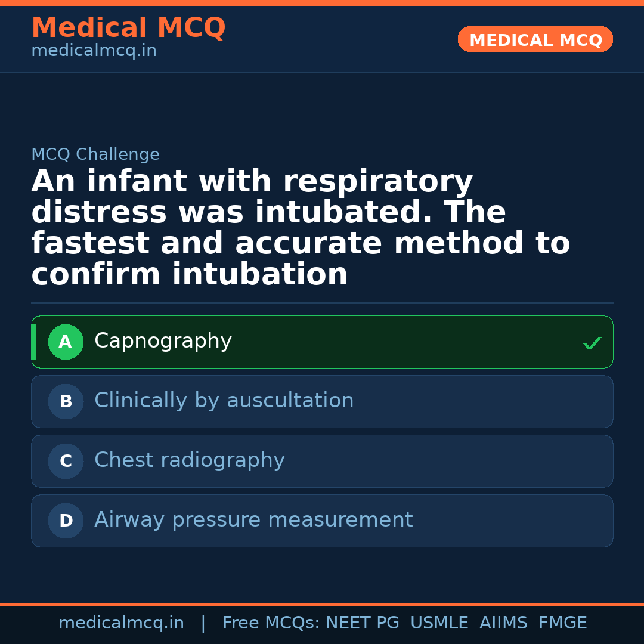Choose Clinically by auscultation answer
This screenshot has height=644, width=644.
click(x=224, y=401)
